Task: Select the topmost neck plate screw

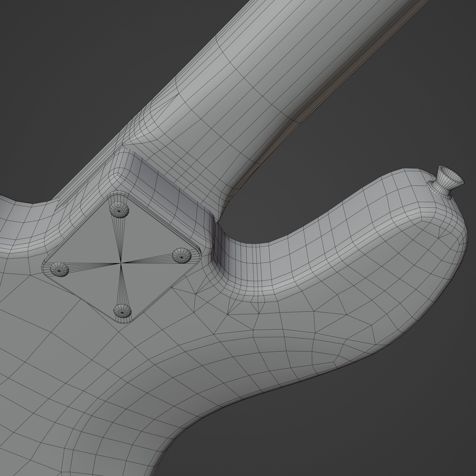Action: pos(119,210)
